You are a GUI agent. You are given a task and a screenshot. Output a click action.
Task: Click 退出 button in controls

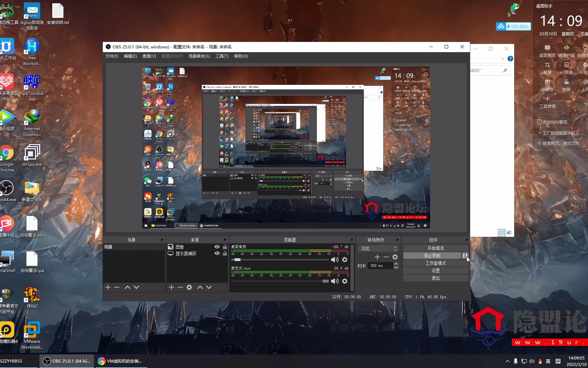click(x=436, y=278)
